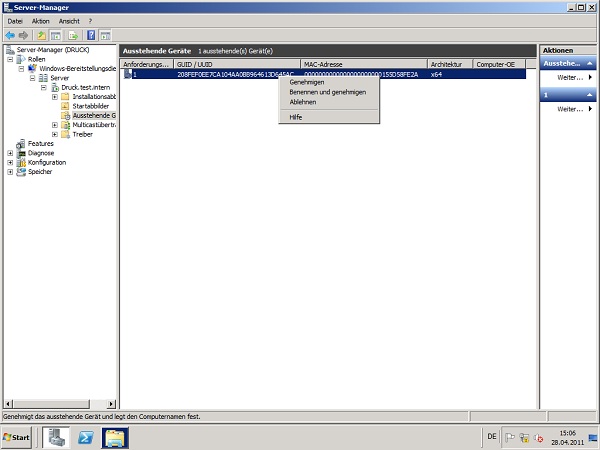The image size is (600, 450).
Task: Expand the Installationsabbilder node
Action: point(55,97)
